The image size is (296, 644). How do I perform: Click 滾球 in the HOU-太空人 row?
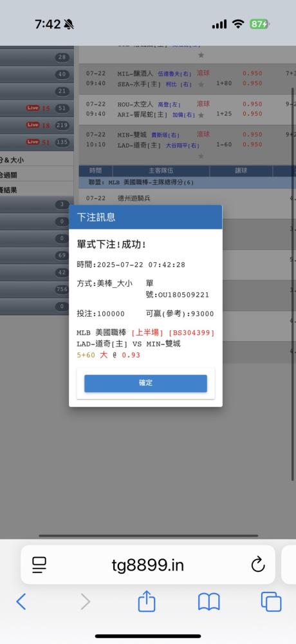tap(203, 104)
